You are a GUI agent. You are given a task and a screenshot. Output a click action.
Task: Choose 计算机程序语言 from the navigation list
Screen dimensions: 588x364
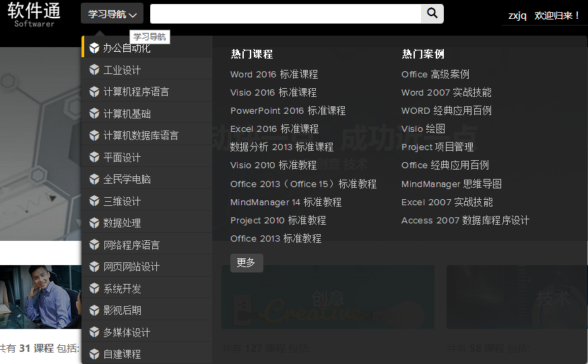[x=147, y=92]
